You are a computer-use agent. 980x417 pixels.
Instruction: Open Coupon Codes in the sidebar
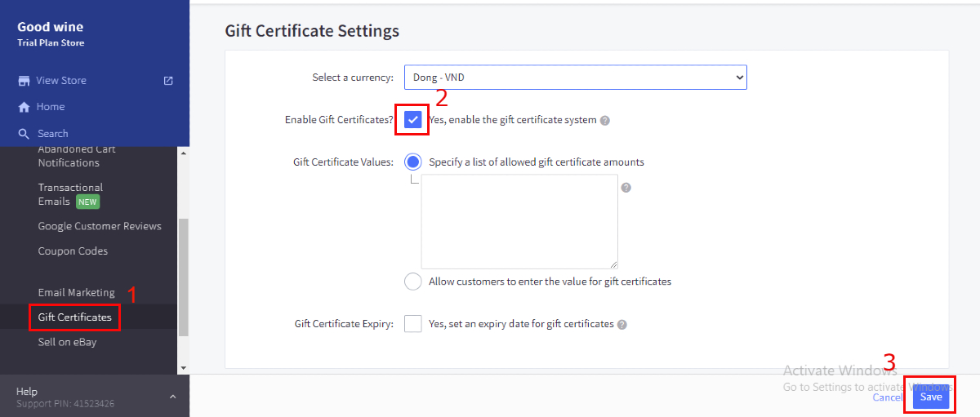tap(73, 251)
